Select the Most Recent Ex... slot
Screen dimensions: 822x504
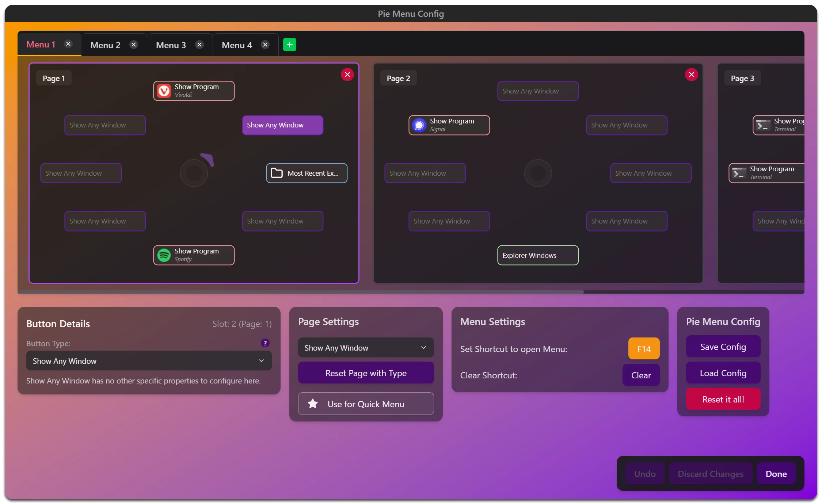[307, 173]
